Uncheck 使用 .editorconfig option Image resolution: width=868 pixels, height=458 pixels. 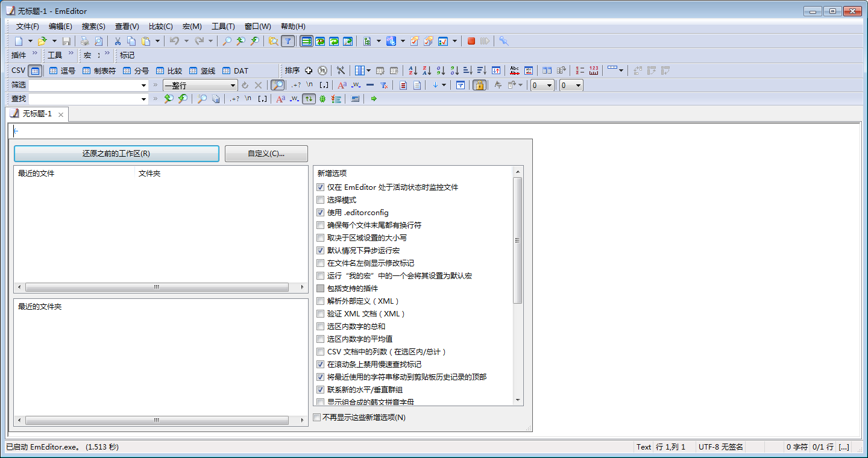coord(320,213)
